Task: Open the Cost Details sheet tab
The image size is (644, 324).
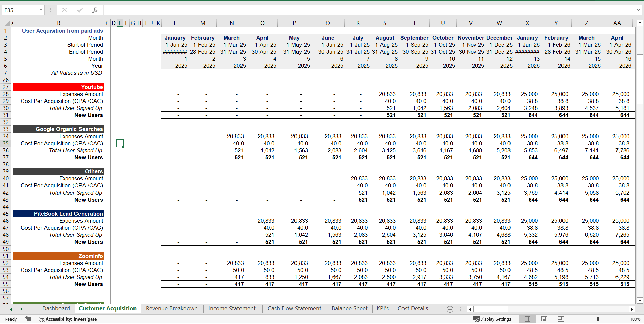Action: (413, 309)
